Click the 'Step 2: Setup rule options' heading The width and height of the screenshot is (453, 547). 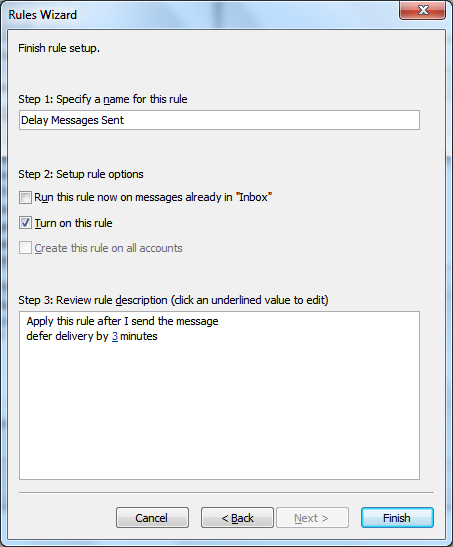81,174
